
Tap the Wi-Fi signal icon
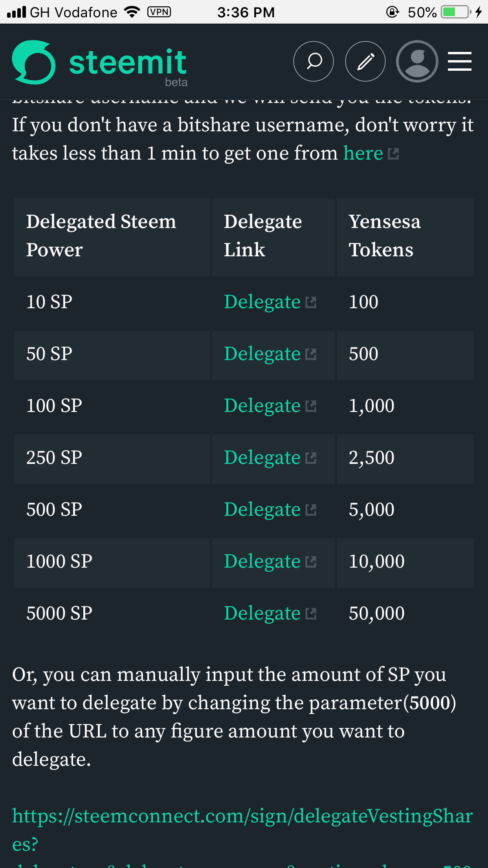pos(132,12)
